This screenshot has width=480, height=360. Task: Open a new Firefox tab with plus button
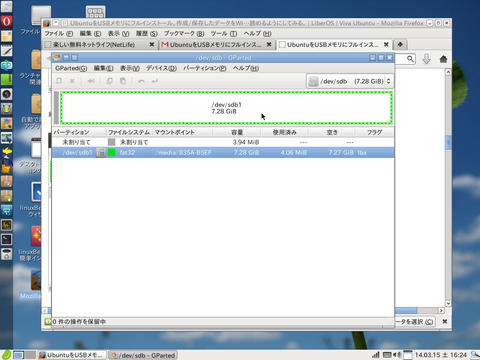[400, 44]
